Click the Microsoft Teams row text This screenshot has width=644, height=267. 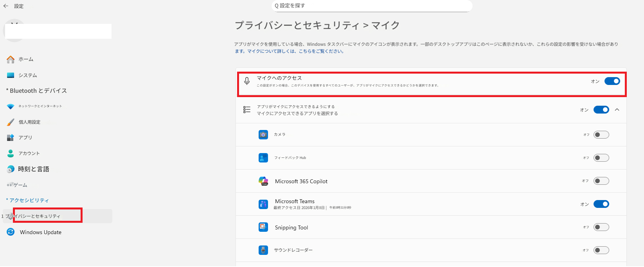(295, 201)
